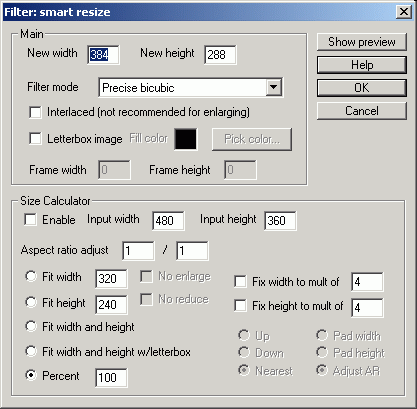Screen dimensions: 417x409
Task: Select the Percent radio button
Action: coord(31,375)
